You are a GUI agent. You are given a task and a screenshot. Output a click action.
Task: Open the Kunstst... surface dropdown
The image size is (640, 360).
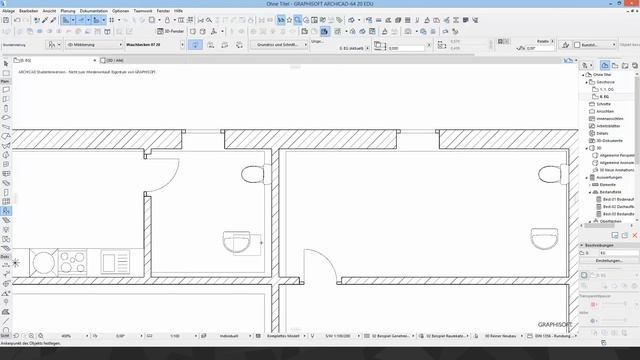595,45
